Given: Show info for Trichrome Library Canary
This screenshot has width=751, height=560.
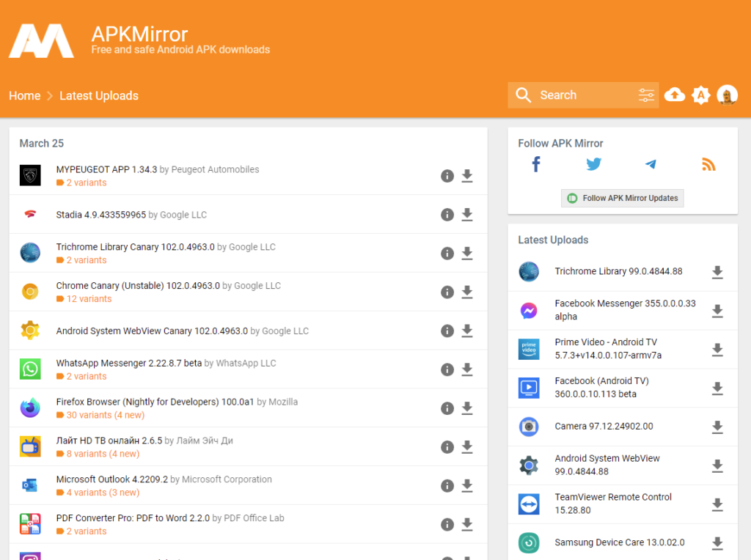Looking at the screenshot, I should pyautogui.click(x=447, y=254).
